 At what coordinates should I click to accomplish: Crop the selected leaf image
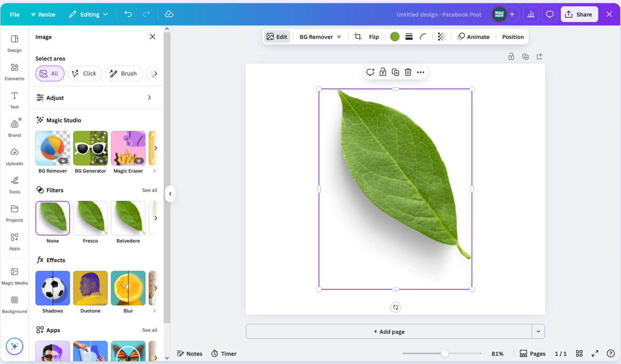[x=357, y=36]
